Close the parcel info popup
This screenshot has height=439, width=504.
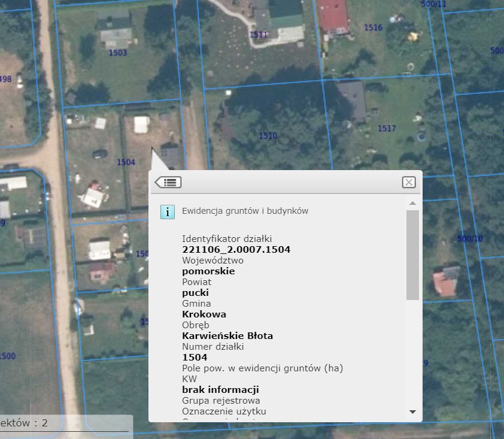point(409,182)
